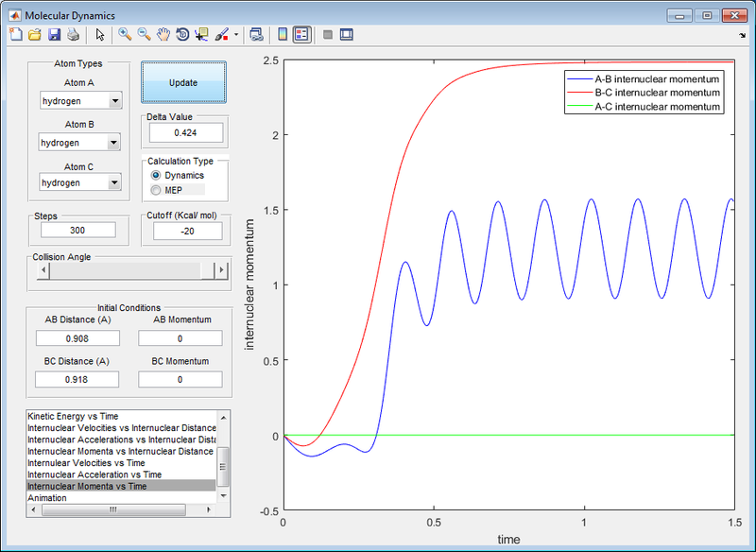Edit the Steps input field

tap(77, 230)
